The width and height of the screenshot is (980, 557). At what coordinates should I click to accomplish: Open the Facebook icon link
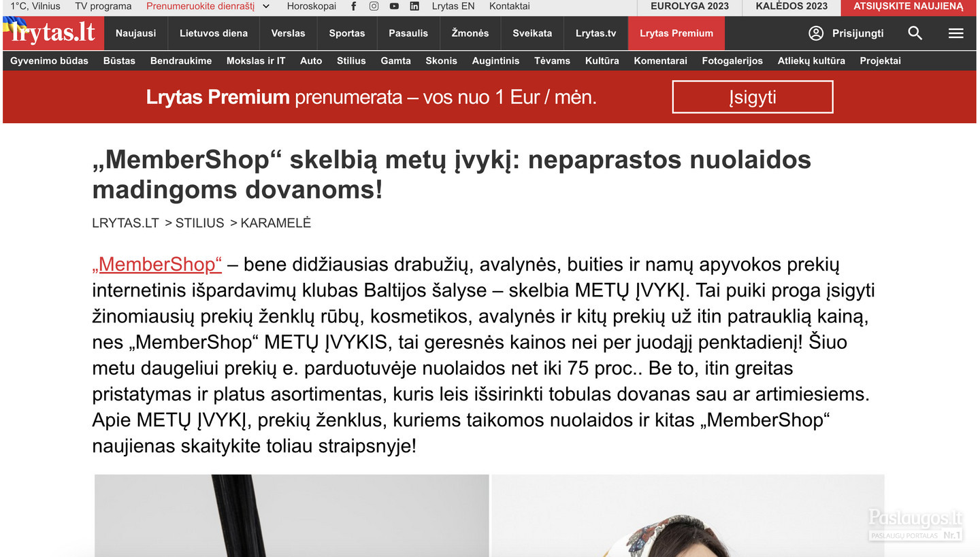353,6
